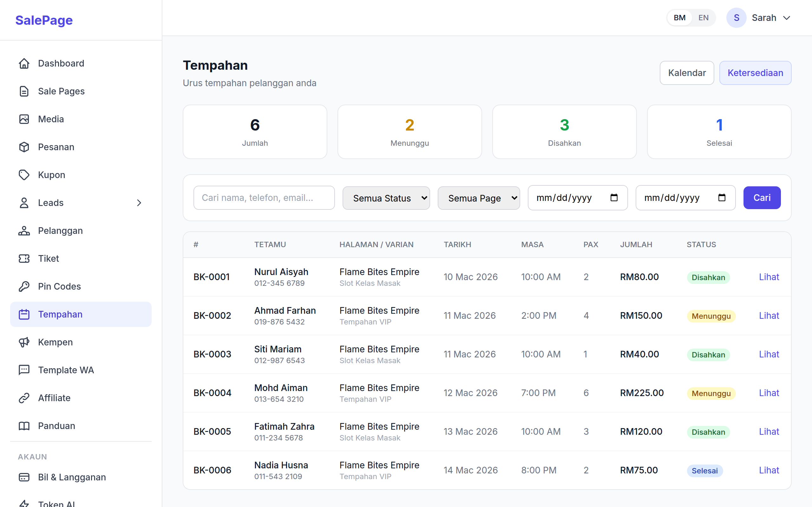The height and width of the screenshot is (507, 812).
Task: Open the Semua Page dropdown
Action: coord(478,198)
